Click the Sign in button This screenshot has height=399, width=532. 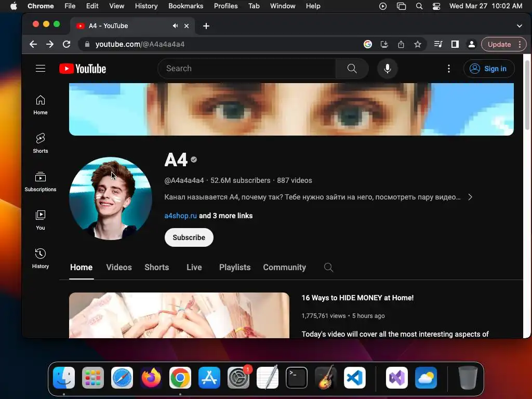point(489,69)
